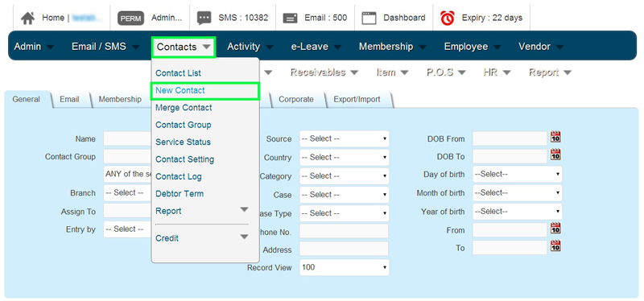Open the Case dropdown
The image size is (644, 301).
pos(345,195)
